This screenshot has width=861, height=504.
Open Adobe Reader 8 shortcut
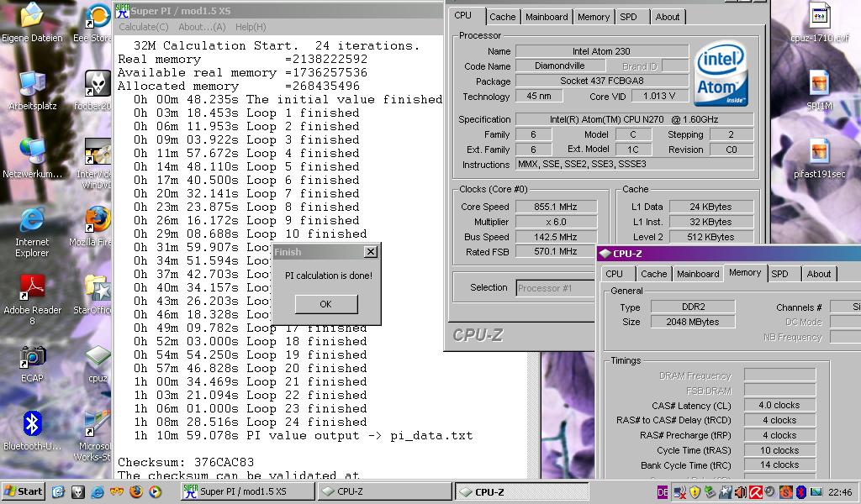point(32,301)
